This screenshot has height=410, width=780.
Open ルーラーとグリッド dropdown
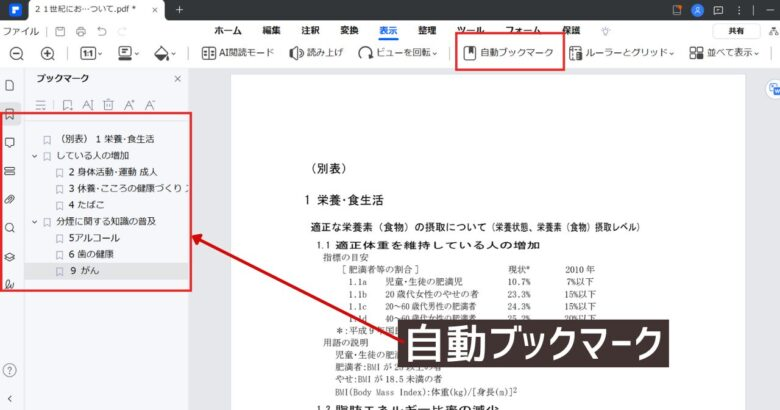click(621, 52)
